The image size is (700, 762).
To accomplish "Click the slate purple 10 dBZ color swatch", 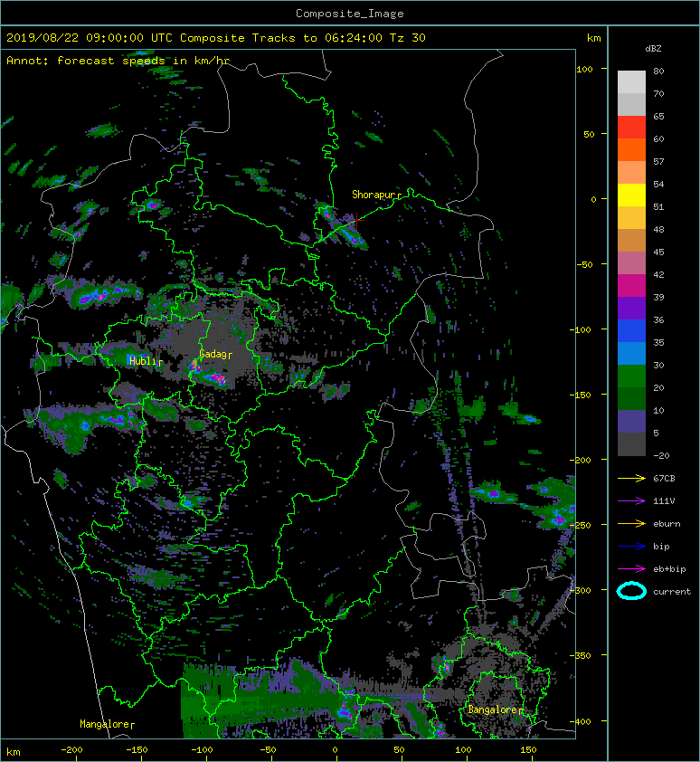I will pyautogui.click(x=631, y=422).
